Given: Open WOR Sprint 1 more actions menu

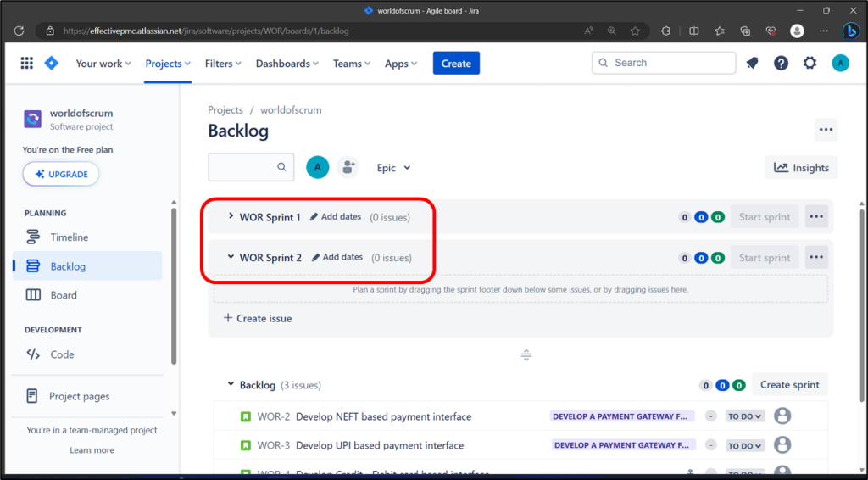Looking at the screenshot, I should click(816, 216).
